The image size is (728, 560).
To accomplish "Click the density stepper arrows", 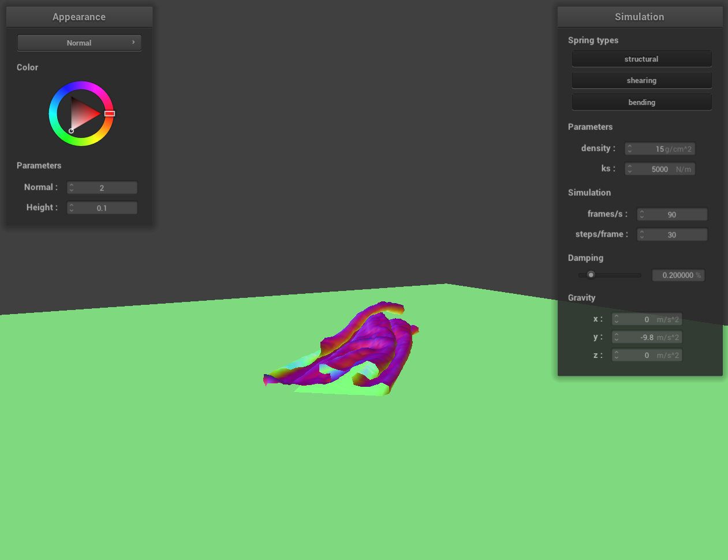I will (630, 149).
